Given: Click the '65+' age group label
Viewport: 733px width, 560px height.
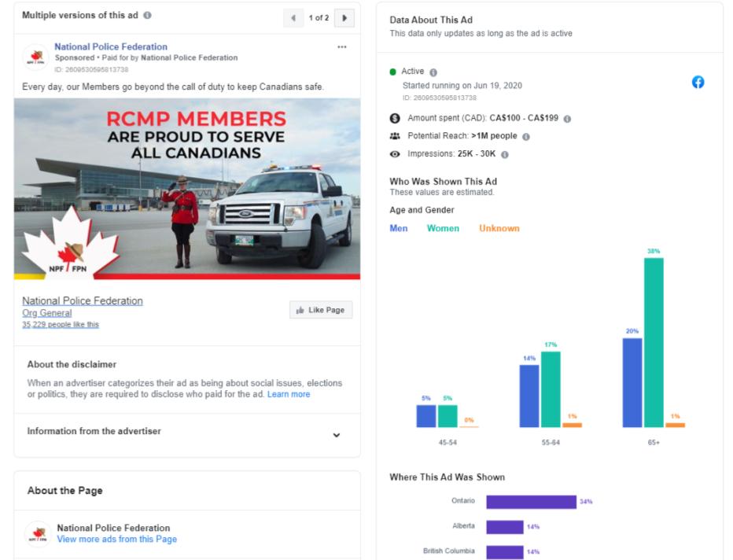Looking at the screenshot, I should (x=654, y=442).
